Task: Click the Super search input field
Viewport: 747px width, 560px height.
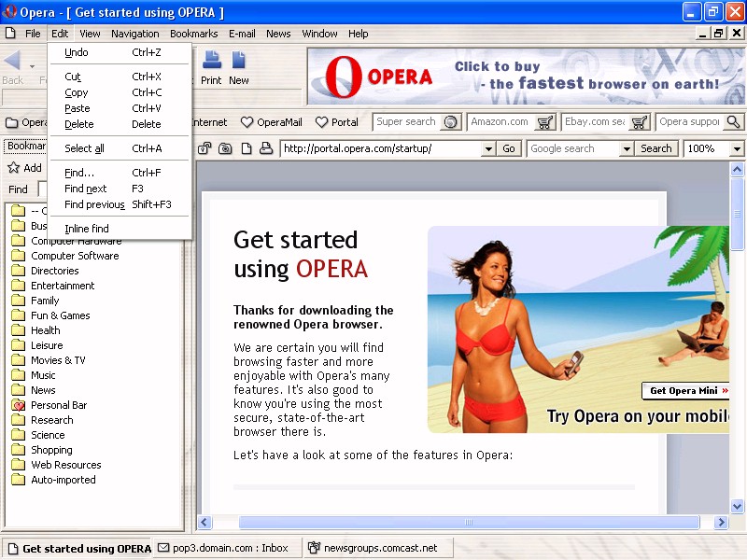Action: pyautogui.click(x=407, y=122)
